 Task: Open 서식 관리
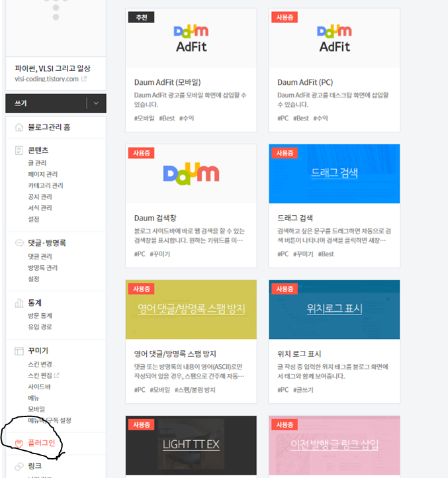pyautogui.click(x=40, y=208)
